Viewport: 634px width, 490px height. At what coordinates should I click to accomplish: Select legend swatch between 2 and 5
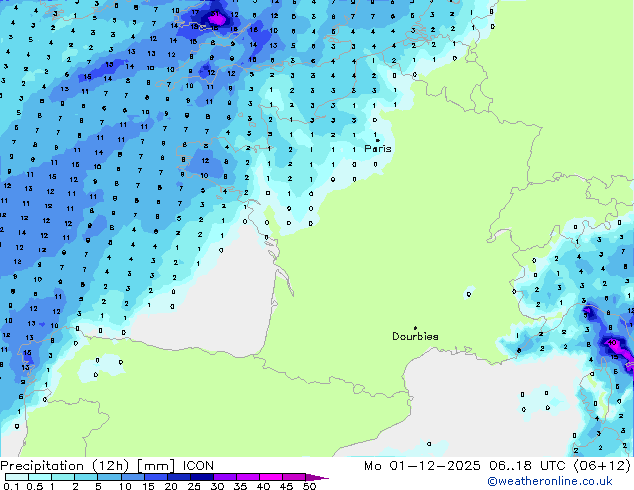click(86, 477)
